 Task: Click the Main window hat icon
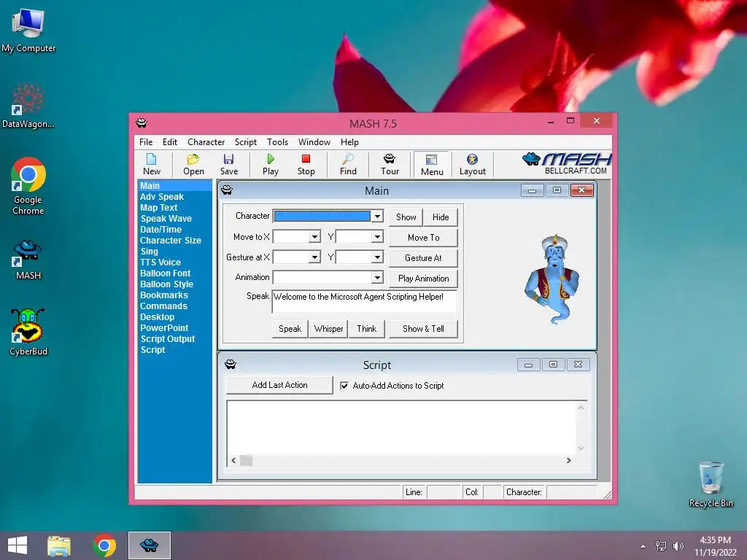click(x=227, y=190)
